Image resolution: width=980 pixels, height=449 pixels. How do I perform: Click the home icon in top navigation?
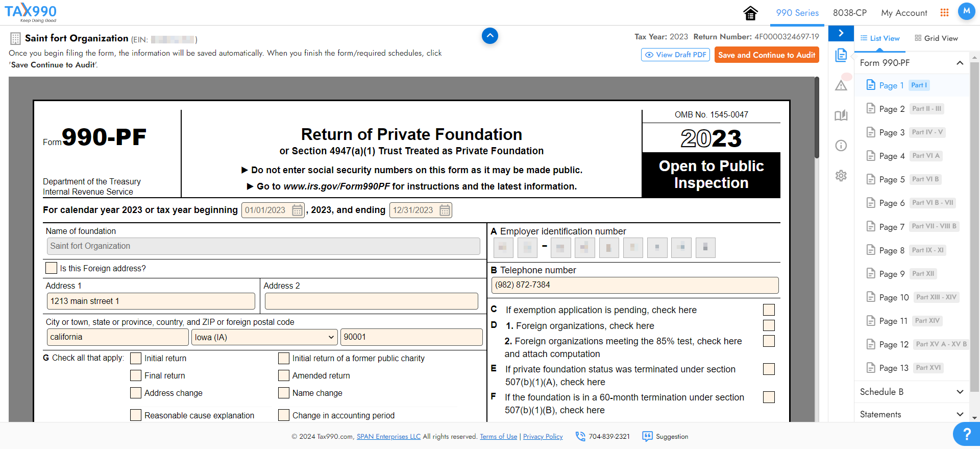(750, 13)
